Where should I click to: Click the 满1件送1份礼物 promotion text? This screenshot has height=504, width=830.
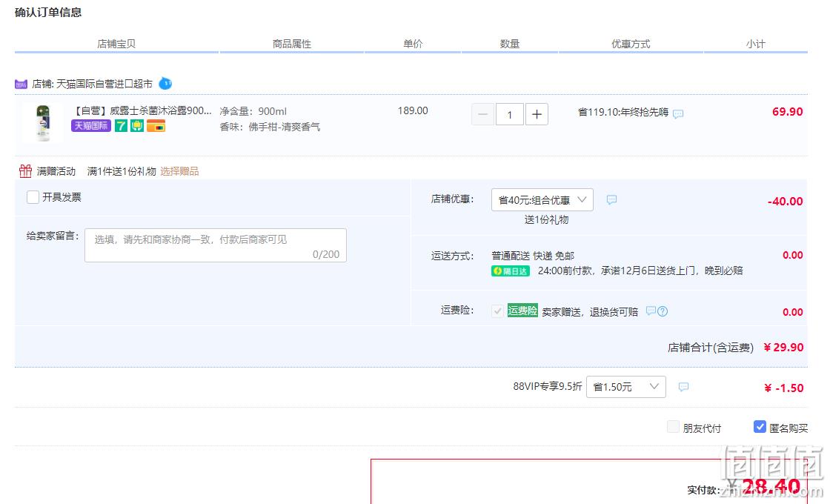coord(122,171)
